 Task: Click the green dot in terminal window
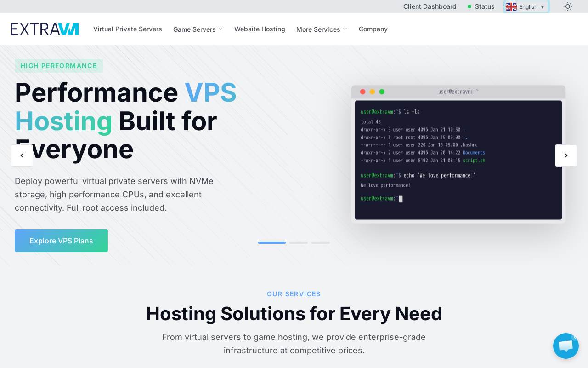click(x=382, y=92)
